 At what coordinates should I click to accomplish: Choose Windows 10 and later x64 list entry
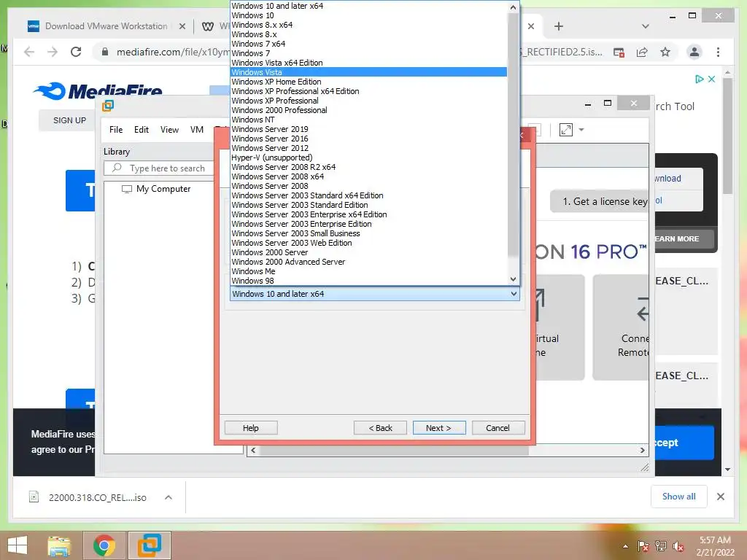368,6
